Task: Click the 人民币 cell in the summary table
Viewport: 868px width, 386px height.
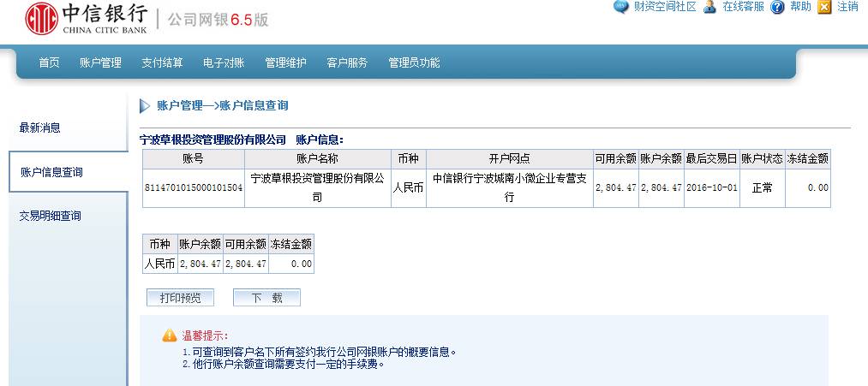Action: coord(159,264)
